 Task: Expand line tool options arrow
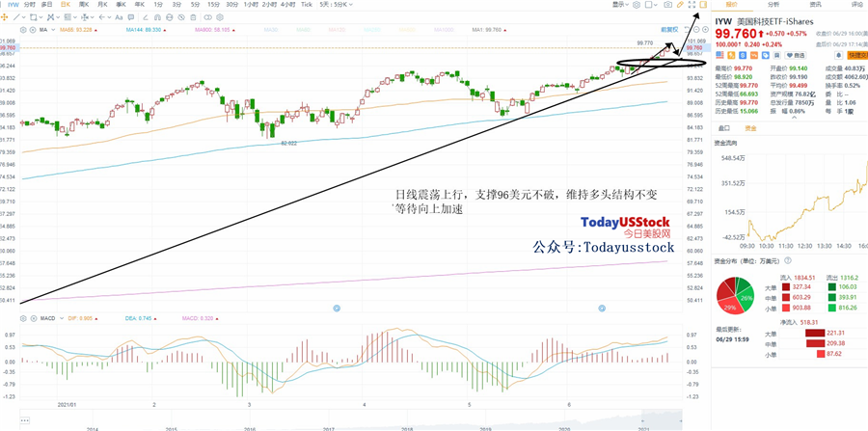coord(24,17)
